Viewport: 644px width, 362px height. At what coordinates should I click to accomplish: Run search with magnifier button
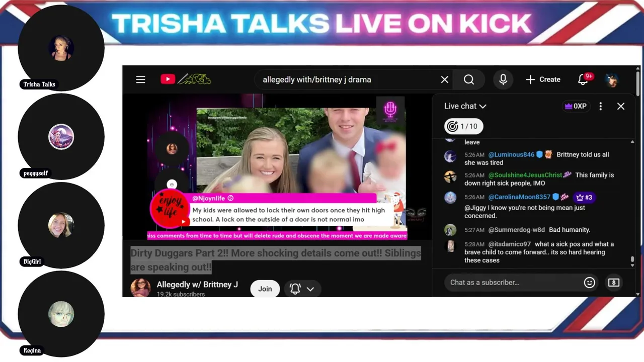pyautogui.click(x=469, y=79)
